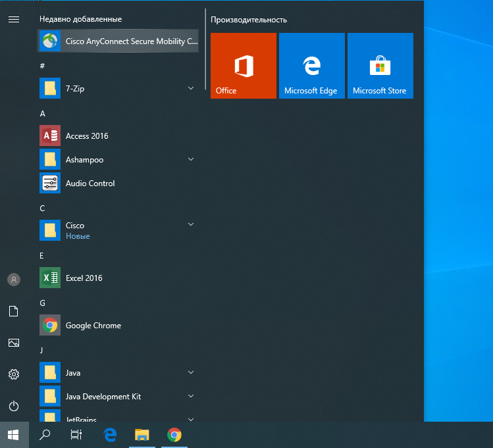Open Audio Control app icon
Screen dimensions: 493x448
tap(50, 183)
